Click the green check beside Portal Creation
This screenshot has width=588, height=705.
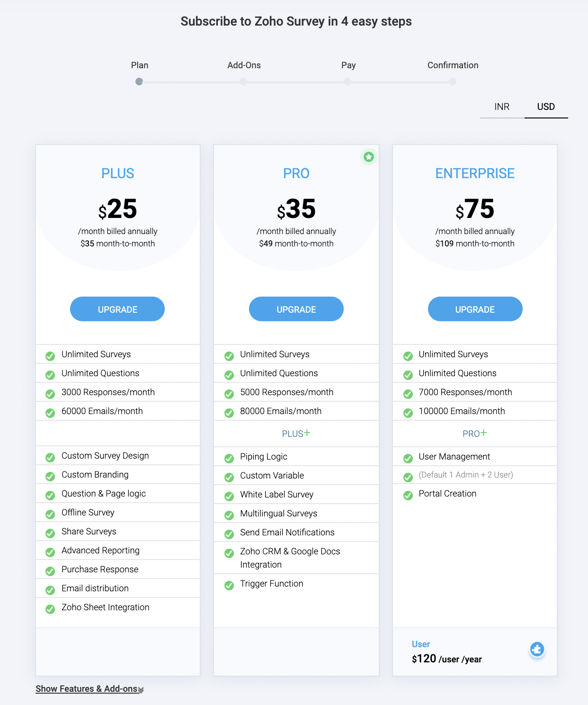[x=408, y=496]
